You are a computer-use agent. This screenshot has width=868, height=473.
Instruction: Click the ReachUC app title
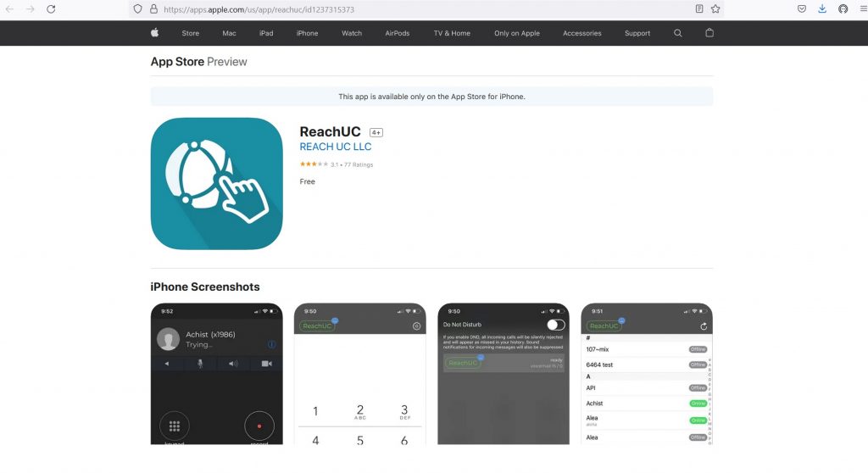[x=330, y=132]
